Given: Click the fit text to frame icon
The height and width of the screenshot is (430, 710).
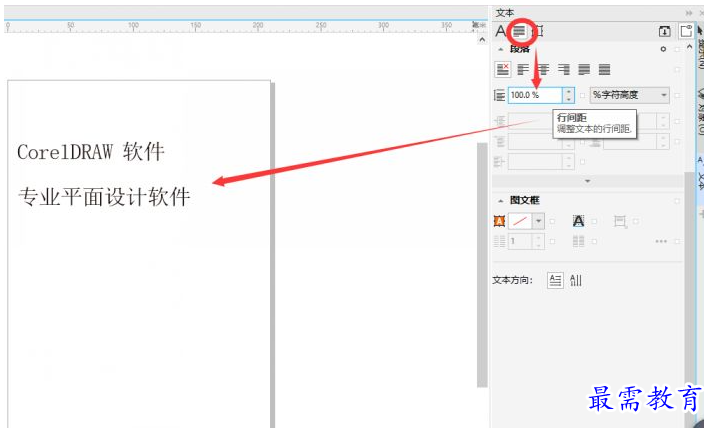Looking at the screenshot, I should coord(620,221).
